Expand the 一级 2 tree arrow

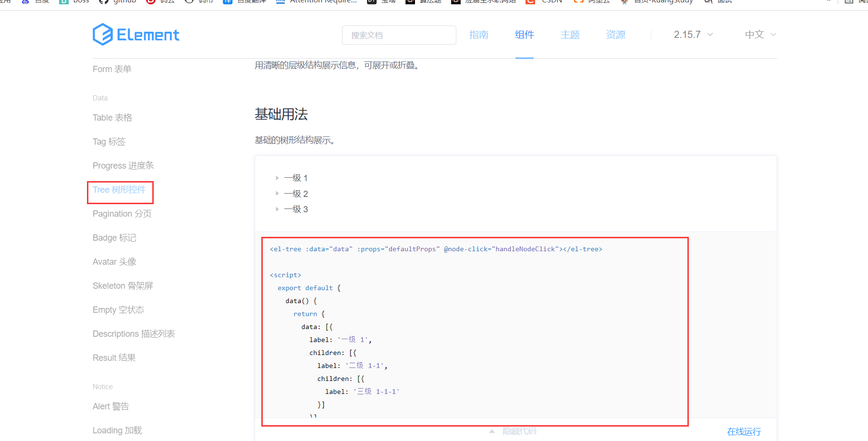coord(277,194)
